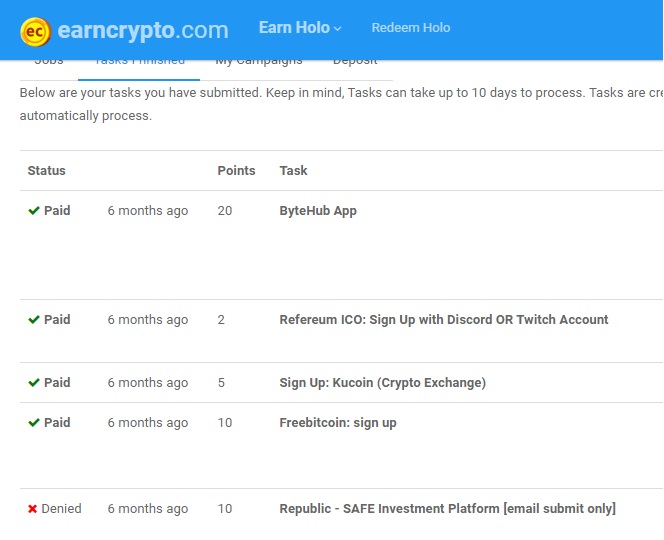Open the Deposit tab

point(355,61)
